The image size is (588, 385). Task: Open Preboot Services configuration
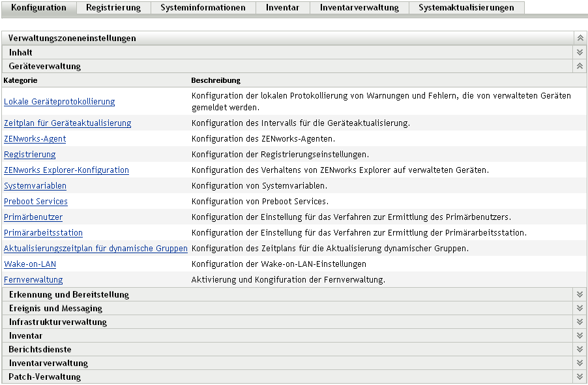click(x=35, y=202)
